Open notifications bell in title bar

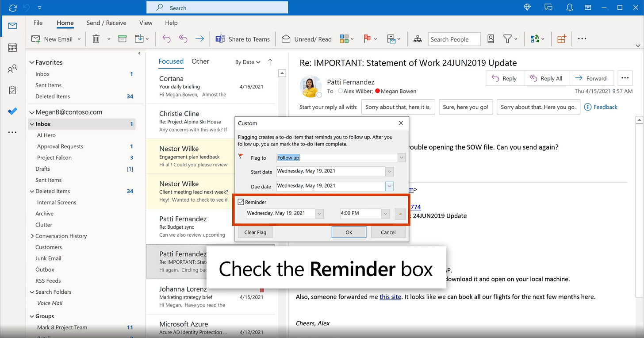570,8
